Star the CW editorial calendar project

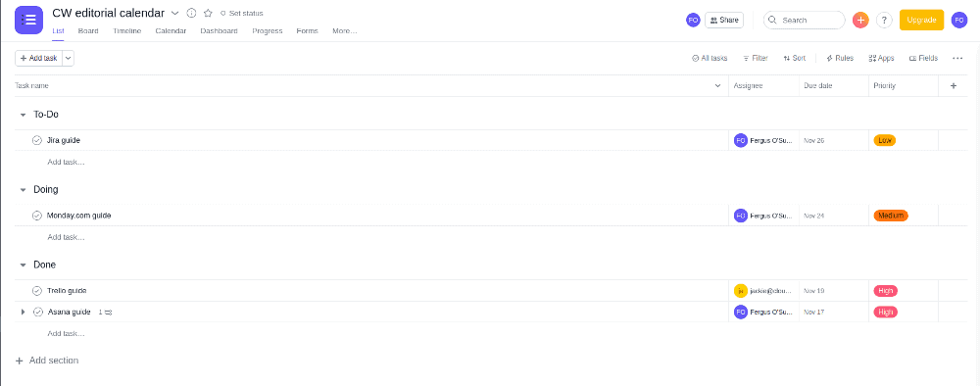click(x=208, y=13)
